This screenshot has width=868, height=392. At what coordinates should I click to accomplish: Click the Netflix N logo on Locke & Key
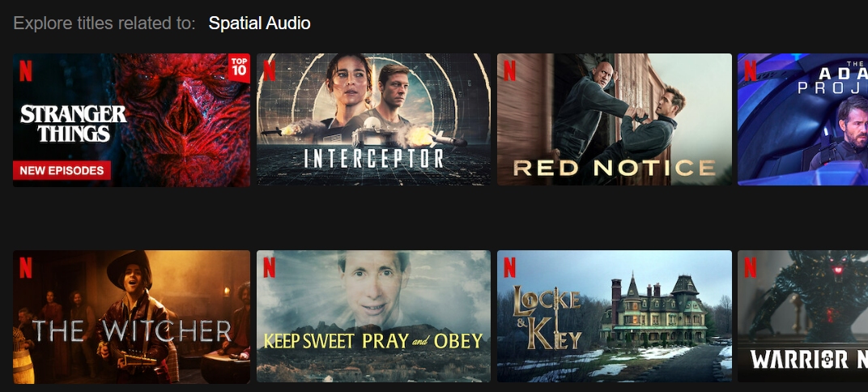pyautogui.click(x=509, y=268)
